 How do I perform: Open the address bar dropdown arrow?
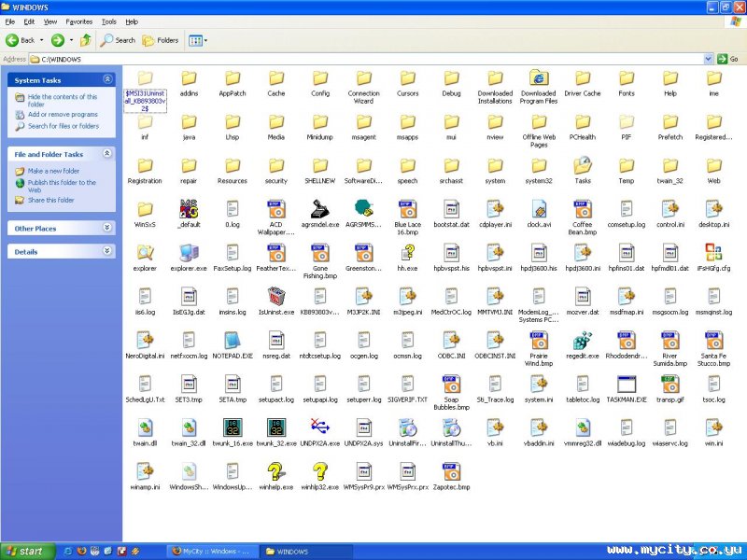(x=710, y=59)
